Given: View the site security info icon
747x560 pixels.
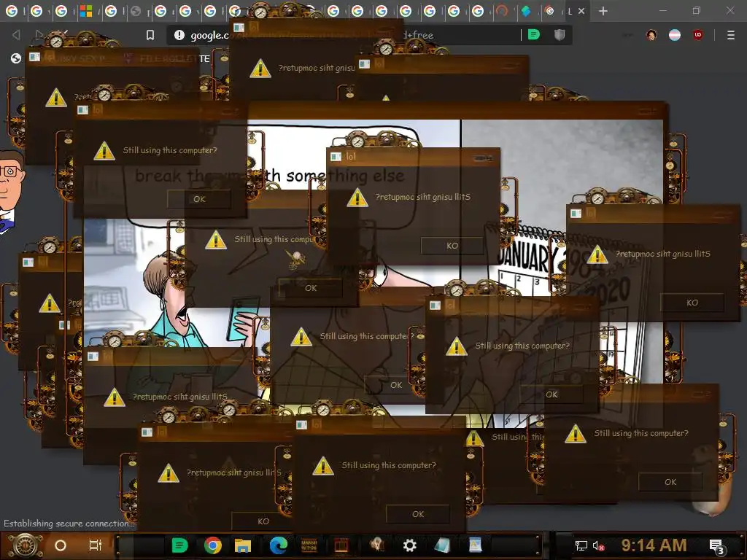Looking at the screenshot, I should [179, 35].
